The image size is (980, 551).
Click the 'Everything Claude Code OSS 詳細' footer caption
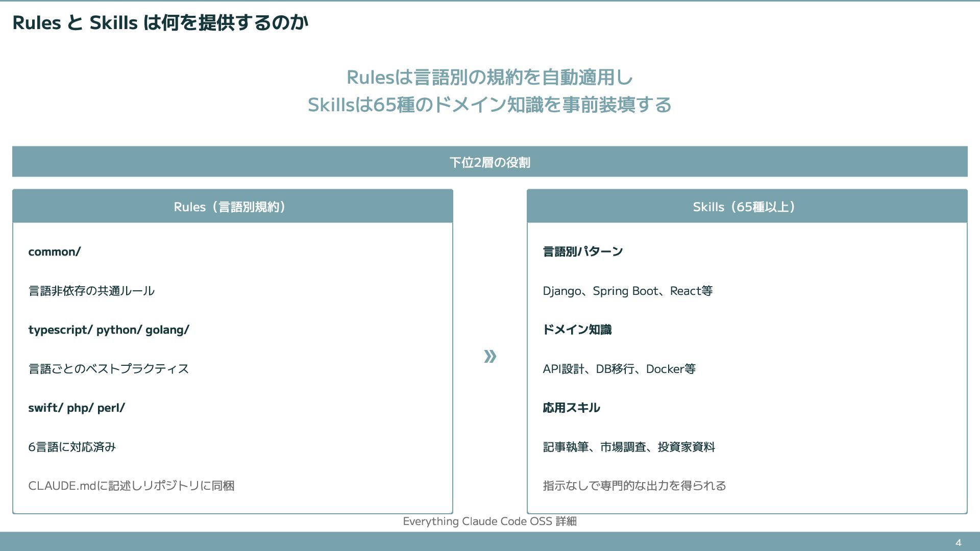pos(489,521)
